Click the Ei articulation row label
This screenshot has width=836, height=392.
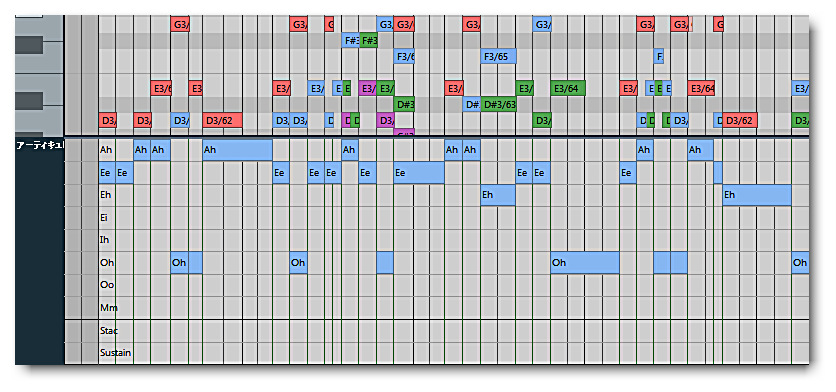[x=104, y=218]
